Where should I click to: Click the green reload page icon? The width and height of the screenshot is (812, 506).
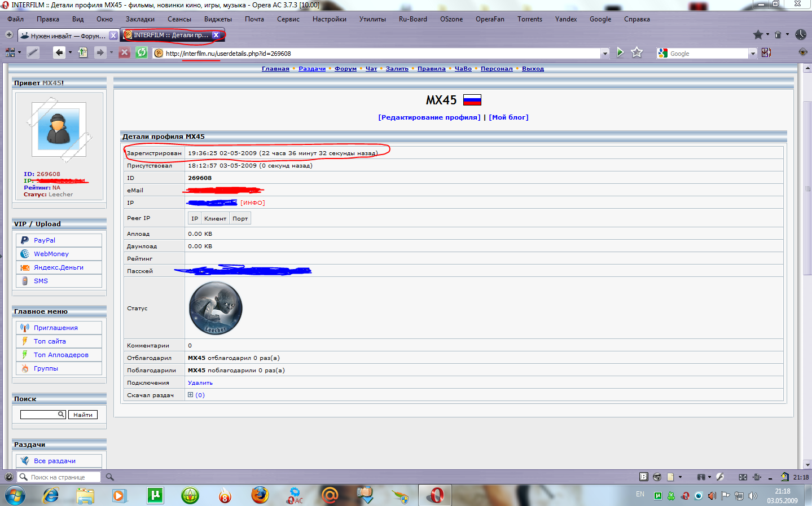(x=141, y=52)
